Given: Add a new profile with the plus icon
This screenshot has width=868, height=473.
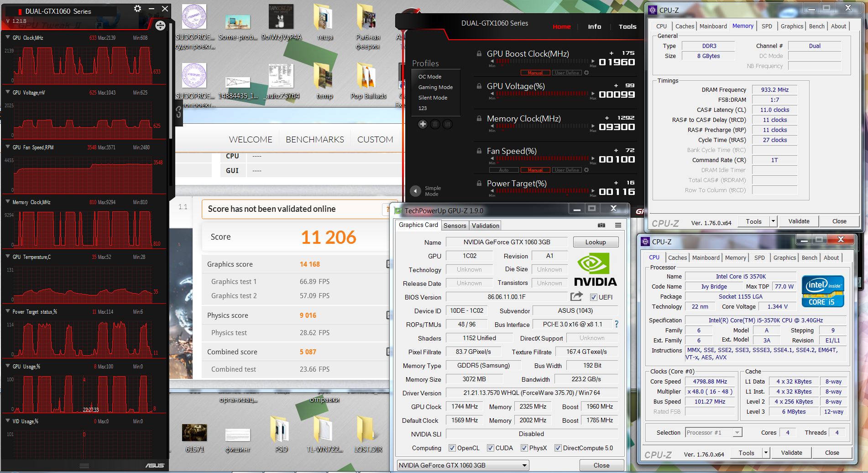Looking at the screenshot, I should point(423,124).
